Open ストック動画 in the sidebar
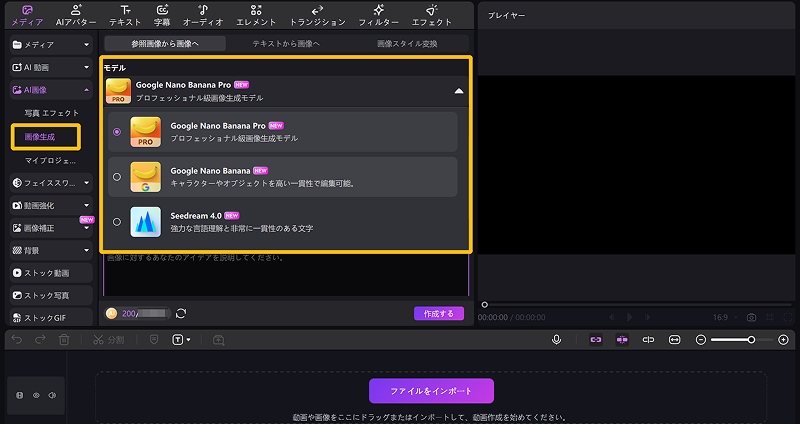This screenshot has width=800, height=424. click(51, 273)
